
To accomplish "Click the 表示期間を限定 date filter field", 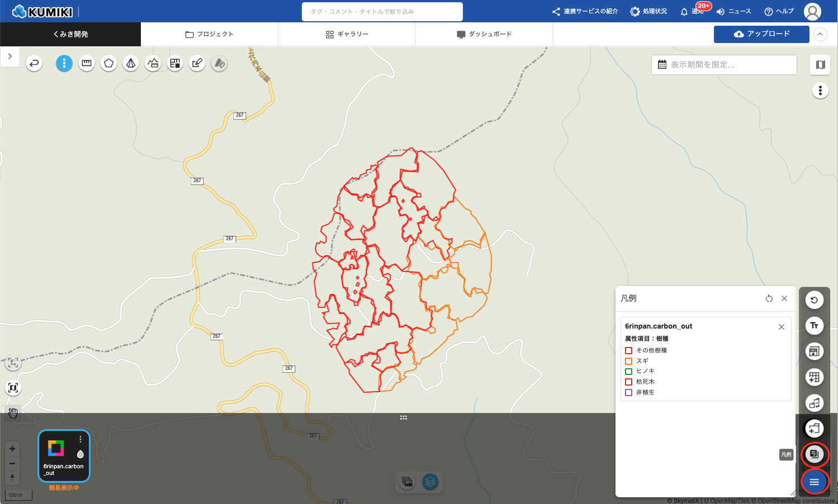I will (724, 65).
